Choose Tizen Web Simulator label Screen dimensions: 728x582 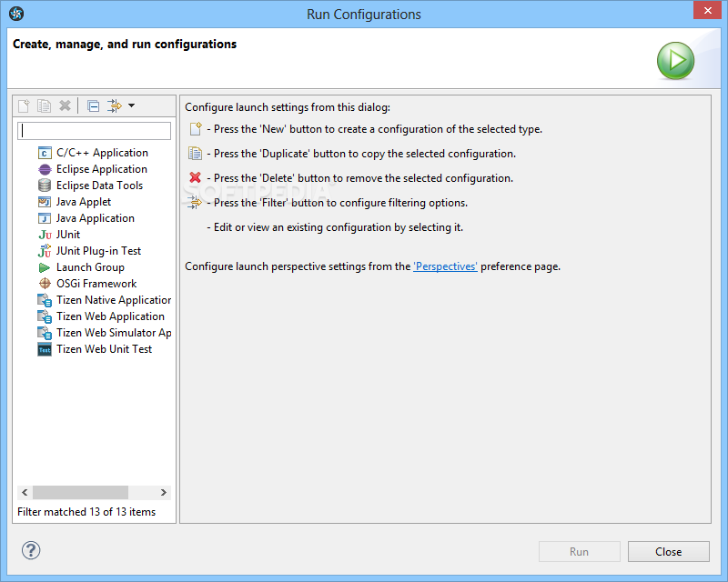click(x=114, y=333)
